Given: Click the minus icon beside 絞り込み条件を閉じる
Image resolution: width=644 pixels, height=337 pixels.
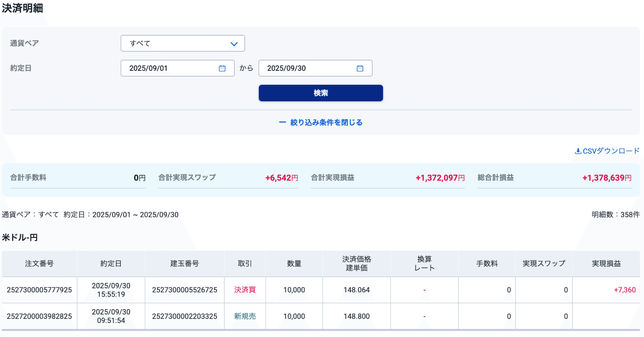Looking at the screenshot, I should pyautogui.click(x=282, y=122).
